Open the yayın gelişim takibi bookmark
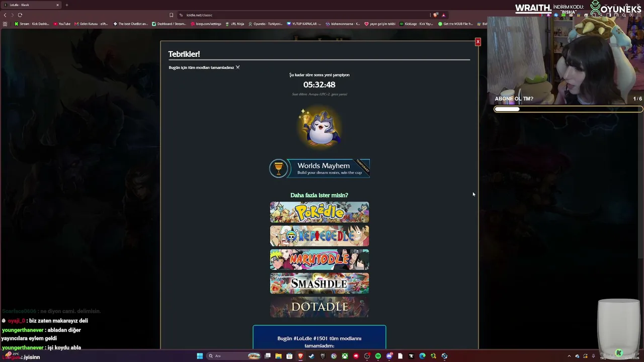The height and width of the screenshot is (362, 644). [380, 24]
